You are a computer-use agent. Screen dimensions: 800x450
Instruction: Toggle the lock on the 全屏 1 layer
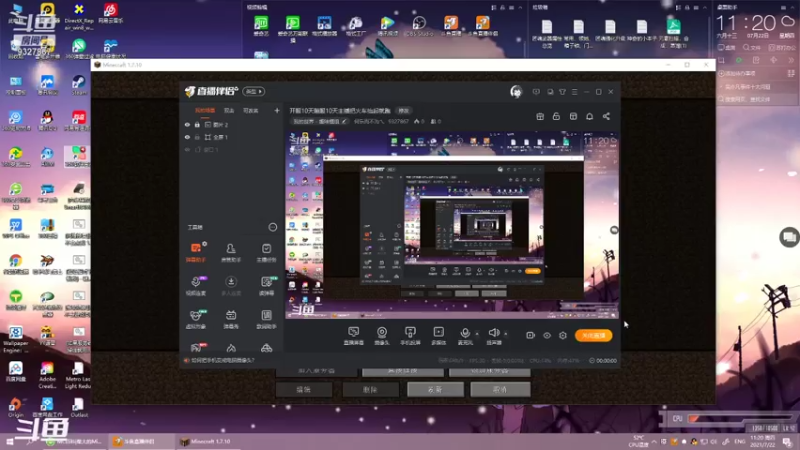(x=197, y=137)
